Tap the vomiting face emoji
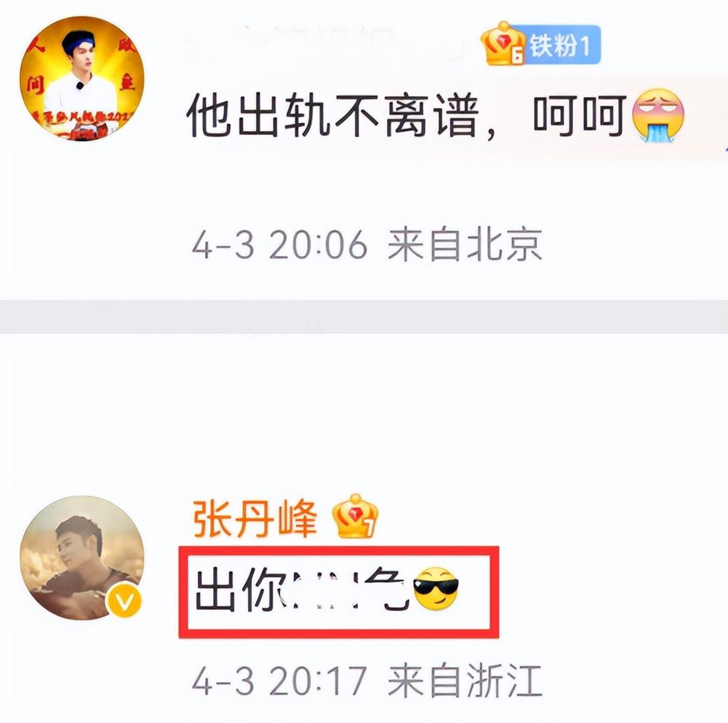The width and height of the screenshot is (728, 723). coord(659,116)
